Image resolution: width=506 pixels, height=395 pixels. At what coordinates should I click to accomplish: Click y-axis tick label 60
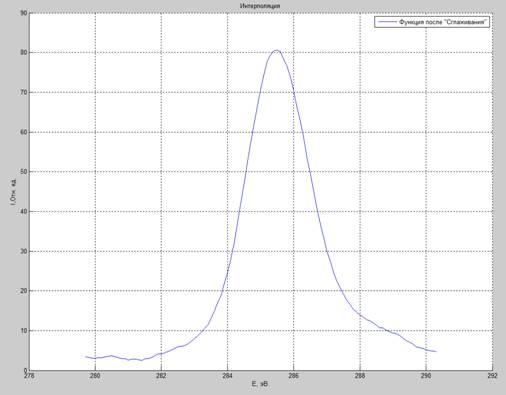pyautogui.click(x=23, y=132)
